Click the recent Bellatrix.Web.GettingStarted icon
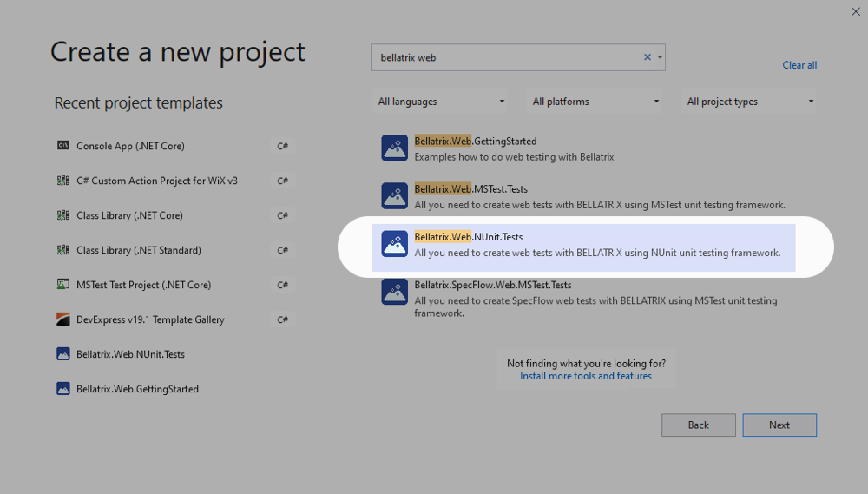The height and width of the screenshot is (494, 868). pyautogui.click(x=63, y=389)
